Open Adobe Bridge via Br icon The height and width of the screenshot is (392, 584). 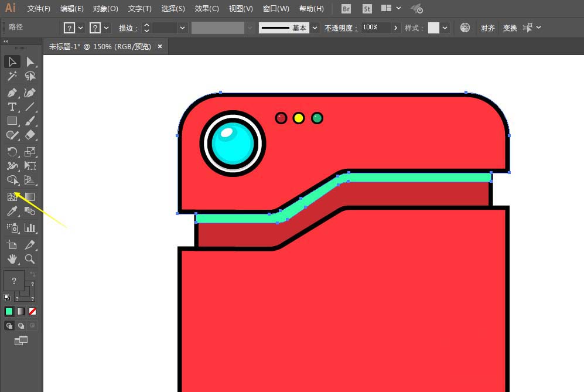coord(346,9)
